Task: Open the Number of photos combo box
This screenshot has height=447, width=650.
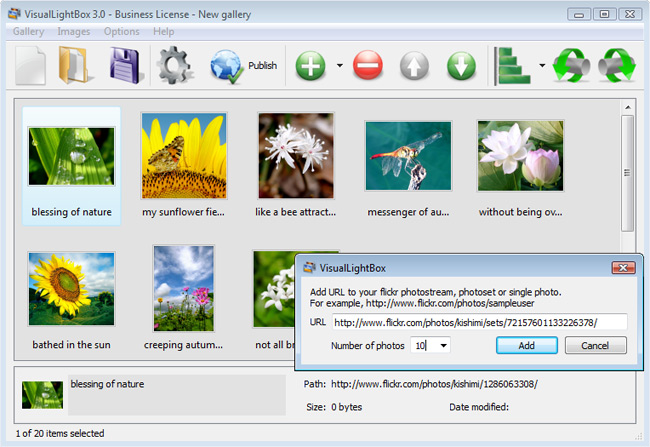Action: pos(442,345)
